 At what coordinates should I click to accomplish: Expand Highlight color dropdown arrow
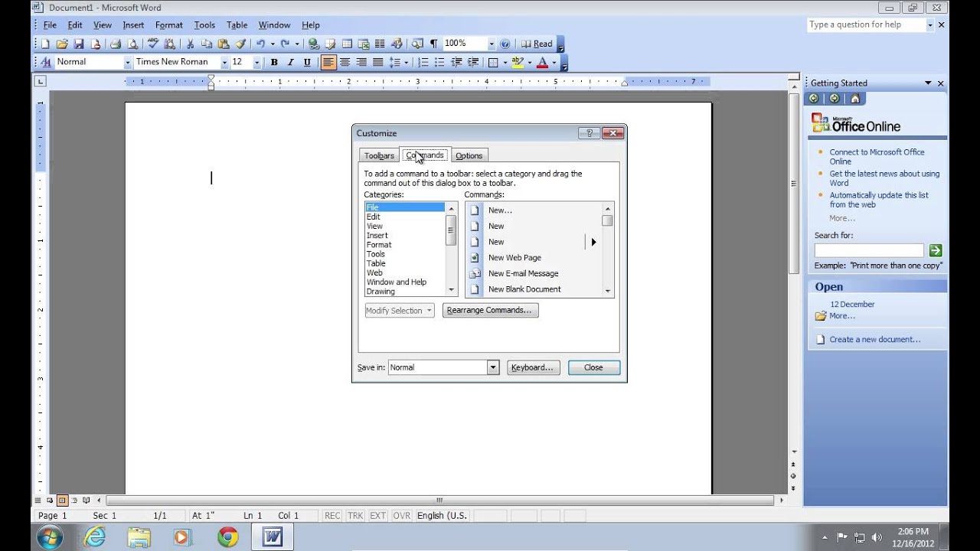(x=530, y=63)
